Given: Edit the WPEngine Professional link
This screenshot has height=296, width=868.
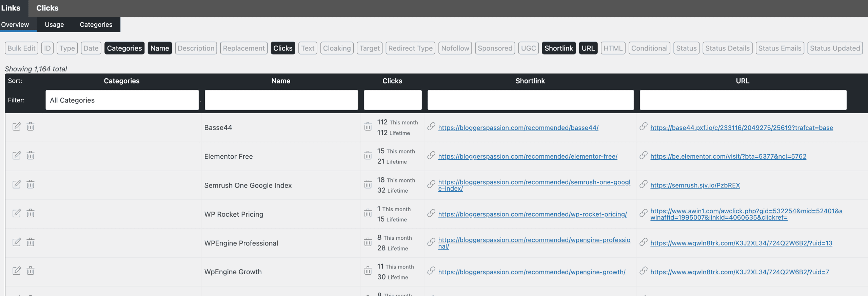Looking at the screenshot, I should click(x=17, y=242).
